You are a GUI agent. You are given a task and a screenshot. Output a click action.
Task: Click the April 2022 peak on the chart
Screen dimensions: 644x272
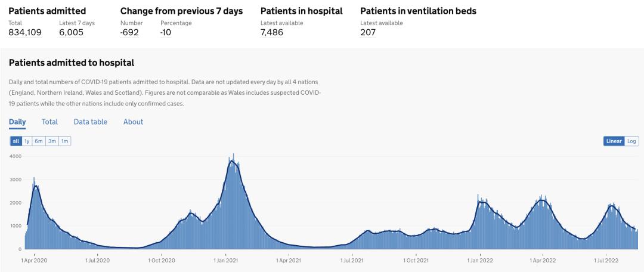[542, 200]
